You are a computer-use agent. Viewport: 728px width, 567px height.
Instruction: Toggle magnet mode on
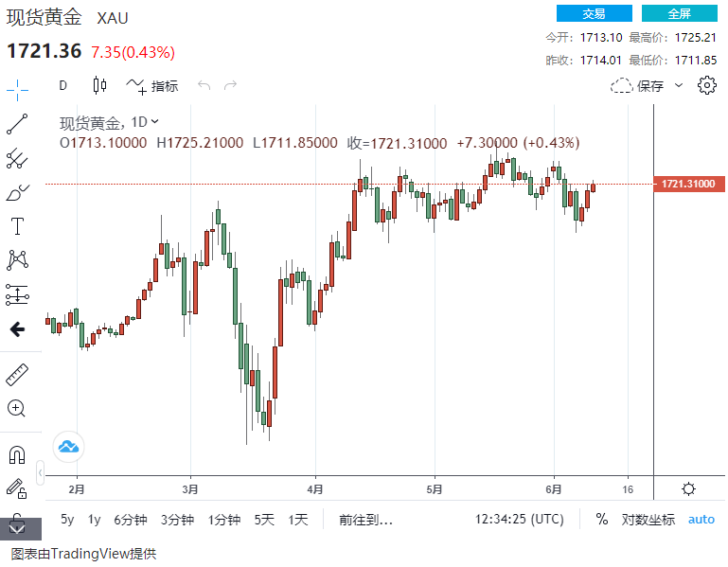[x=17, y=455]
